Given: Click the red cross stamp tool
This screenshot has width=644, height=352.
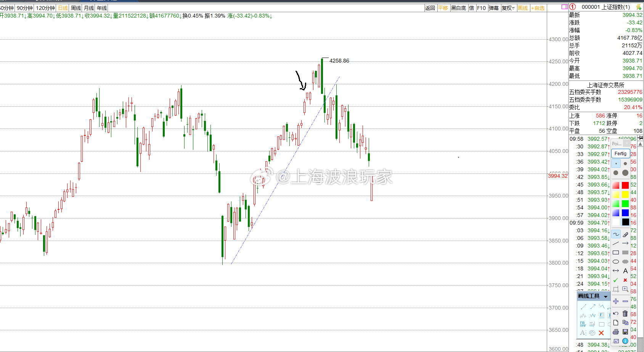Looking at the screenshot, I should pos(625,280).
